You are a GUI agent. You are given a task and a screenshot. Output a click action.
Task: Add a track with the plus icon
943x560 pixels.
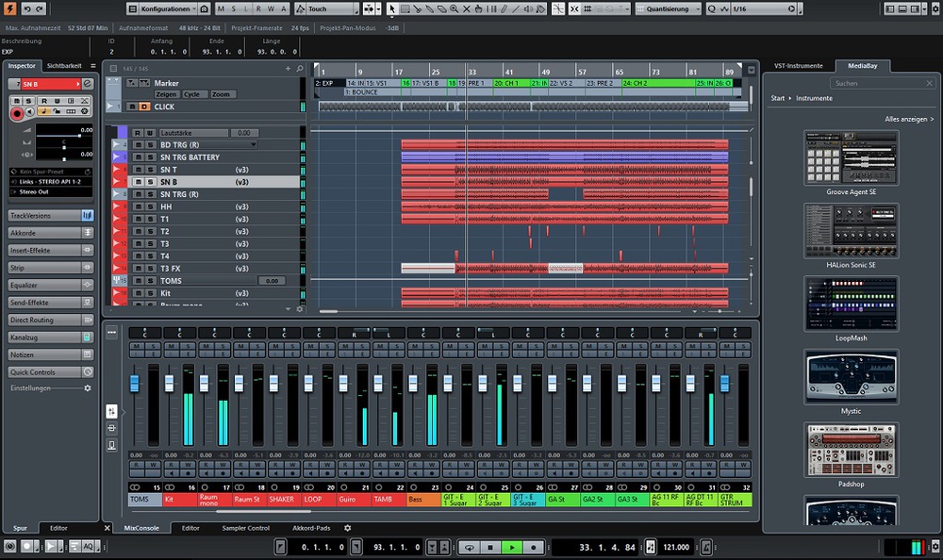pos(288,69)
